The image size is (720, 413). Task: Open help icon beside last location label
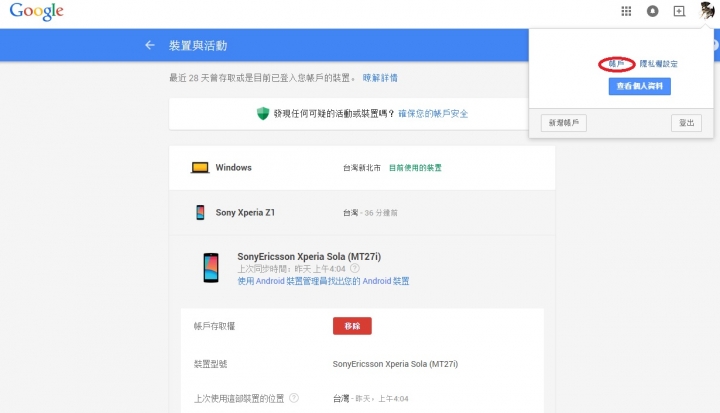click(294, 398)
